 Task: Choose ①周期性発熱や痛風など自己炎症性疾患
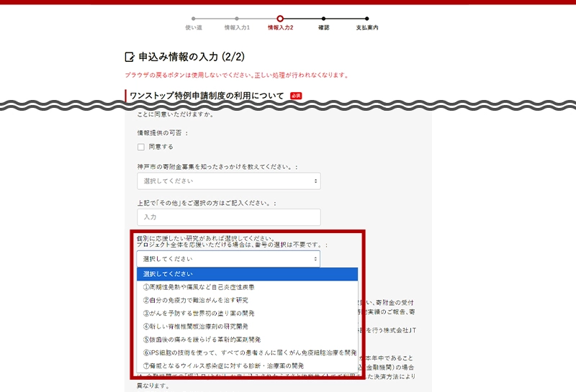247,287
